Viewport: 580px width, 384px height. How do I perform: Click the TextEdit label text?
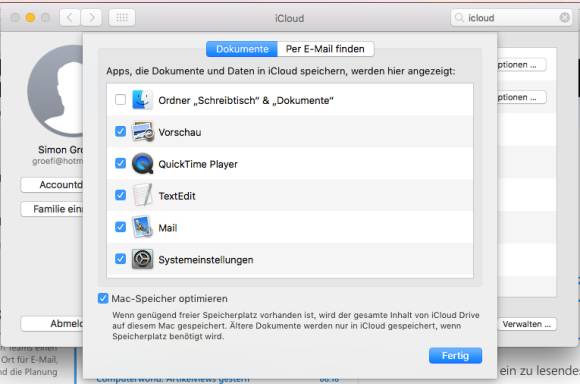pyautogui.click(x=177, y=196)
